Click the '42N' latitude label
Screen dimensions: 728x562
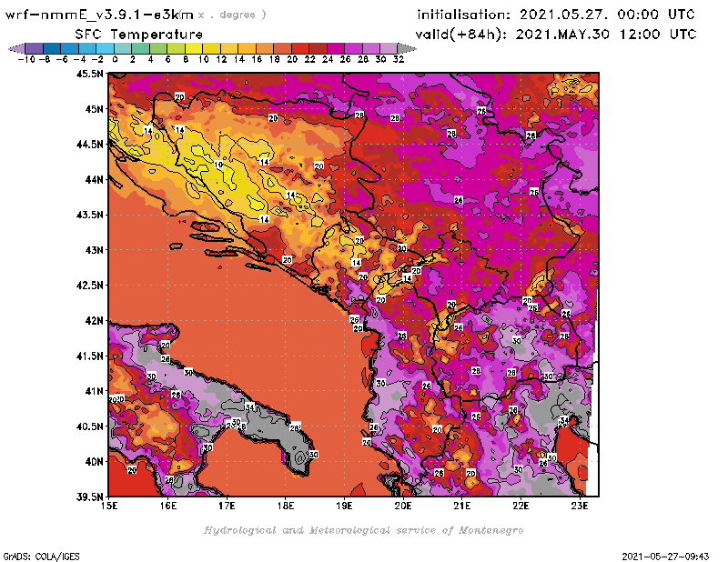pos(95,321)
